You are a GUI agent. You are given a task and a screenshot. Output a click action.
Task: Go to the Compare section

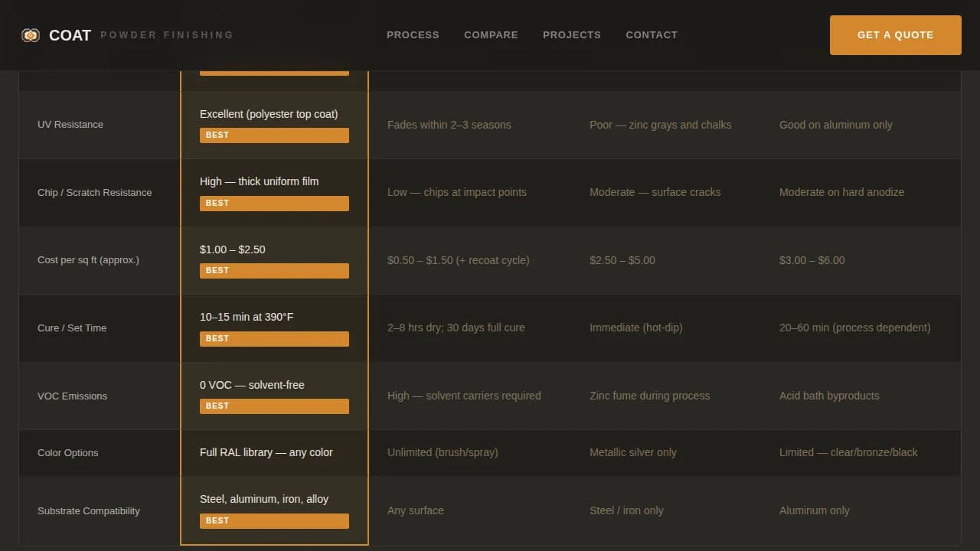[x=491, y=35]
